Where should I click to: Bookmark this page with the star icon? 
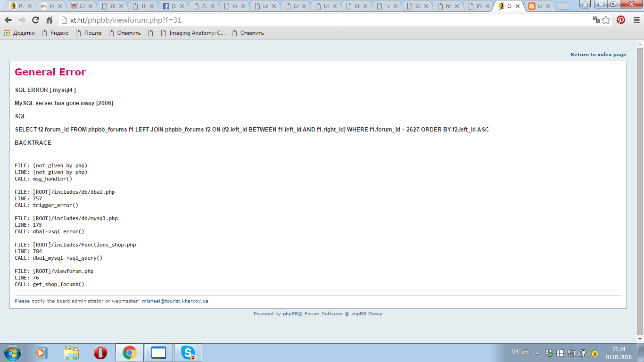[x=606, y=20]
